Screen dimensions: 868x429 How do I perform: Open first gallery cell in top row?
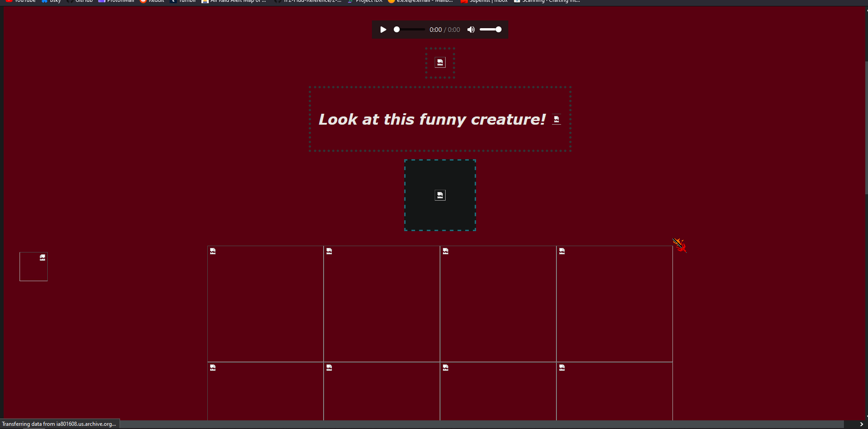point(266,304)
